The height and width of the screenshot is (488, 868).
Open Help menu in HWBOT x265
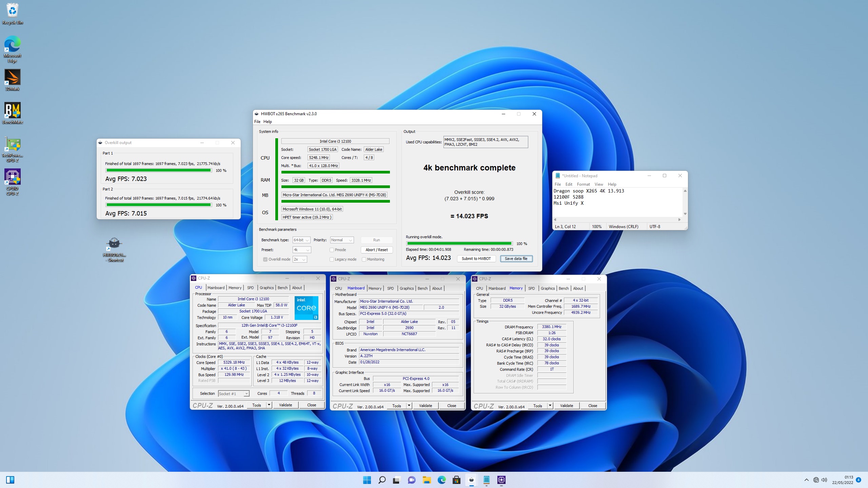pos(268,122)
